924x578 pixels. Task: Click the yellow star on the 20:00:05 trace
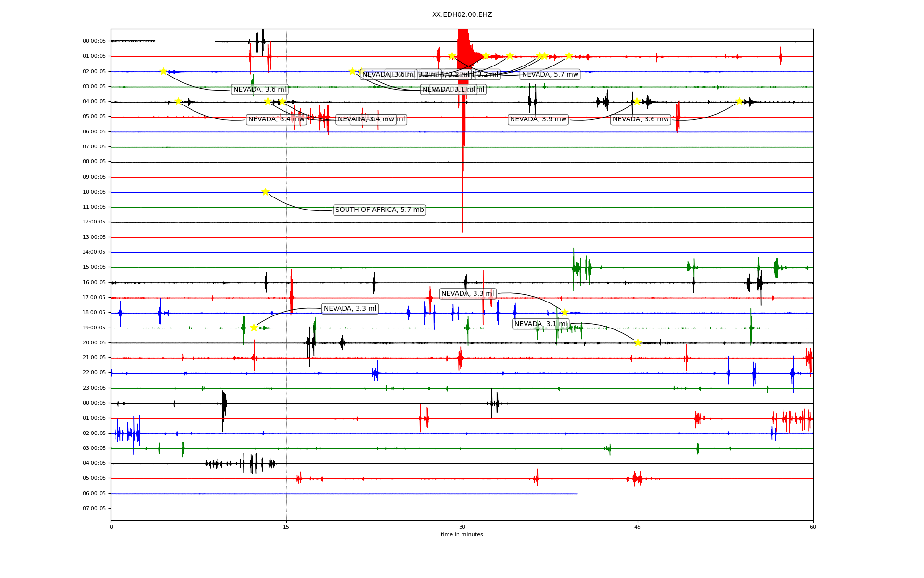[x=638, y=342]
